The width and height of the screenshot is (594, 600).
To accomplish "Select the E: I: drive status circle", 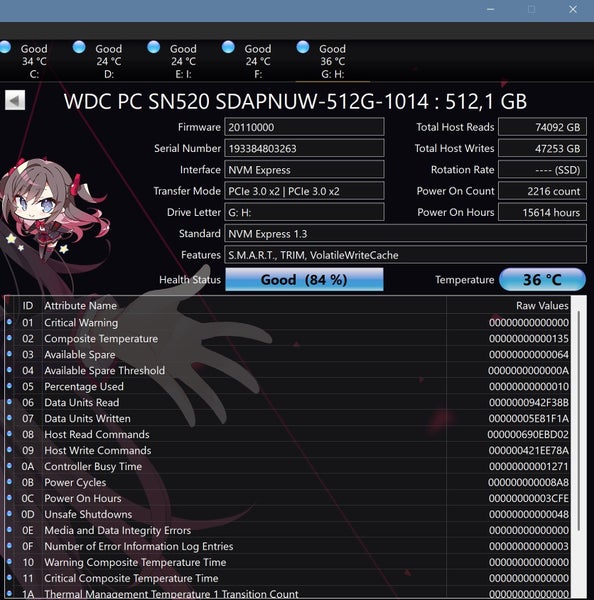I will pyautogui.click(x=153, y=47).
